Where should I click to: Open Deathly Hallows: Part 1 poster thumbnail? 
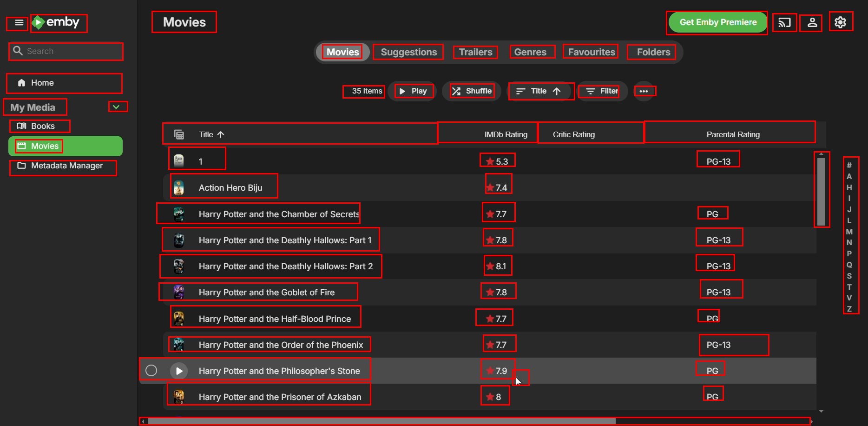tap(179, 240)
